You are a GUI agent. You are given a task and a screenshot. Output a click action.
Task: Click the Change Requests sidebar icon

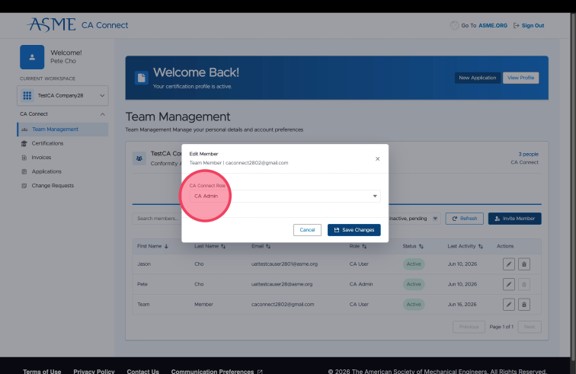coord(24,186)
